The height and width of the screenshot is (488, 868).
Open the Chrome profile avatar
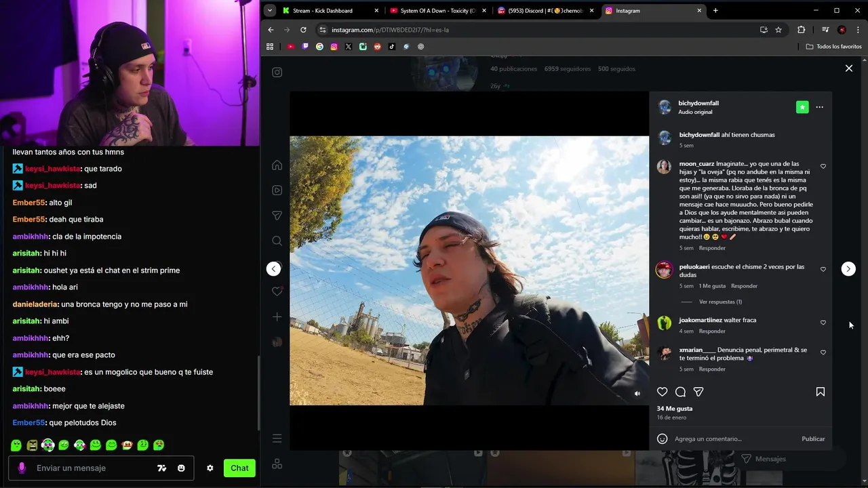click(842, 30)
